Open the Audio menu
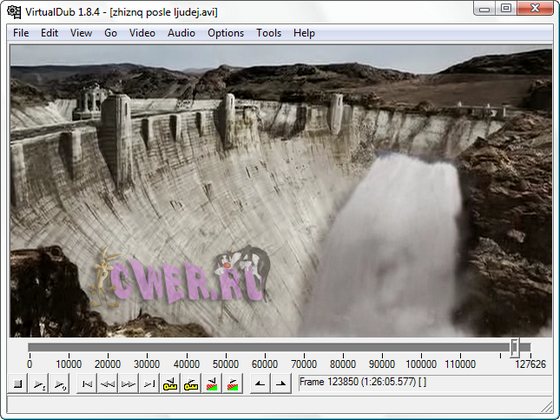Image resolution: width=560 pixels, height=420 pixels. coord(181,33)
